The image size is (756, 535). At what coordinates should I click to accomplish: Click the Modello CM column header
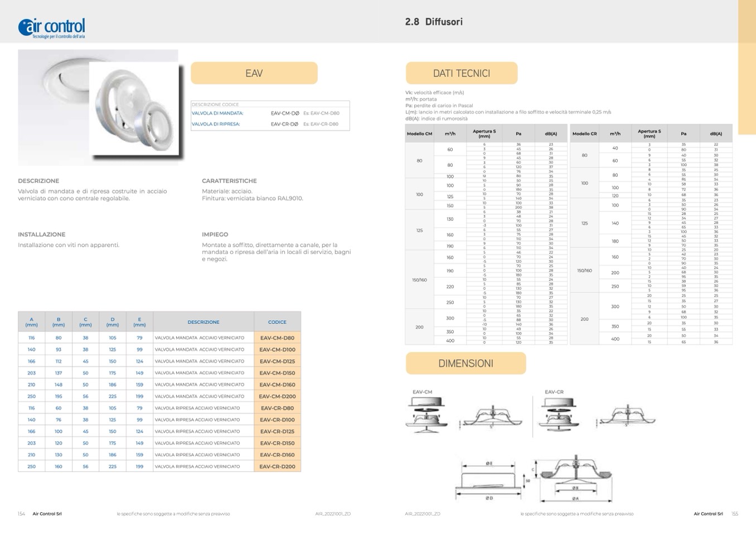[419, 134]
